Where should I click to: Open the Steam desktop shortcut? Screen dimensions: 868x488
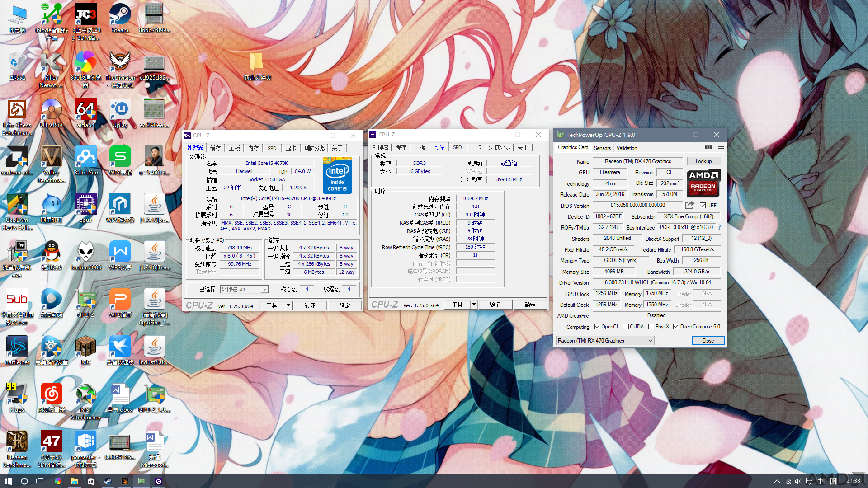(x=120, y=18)
